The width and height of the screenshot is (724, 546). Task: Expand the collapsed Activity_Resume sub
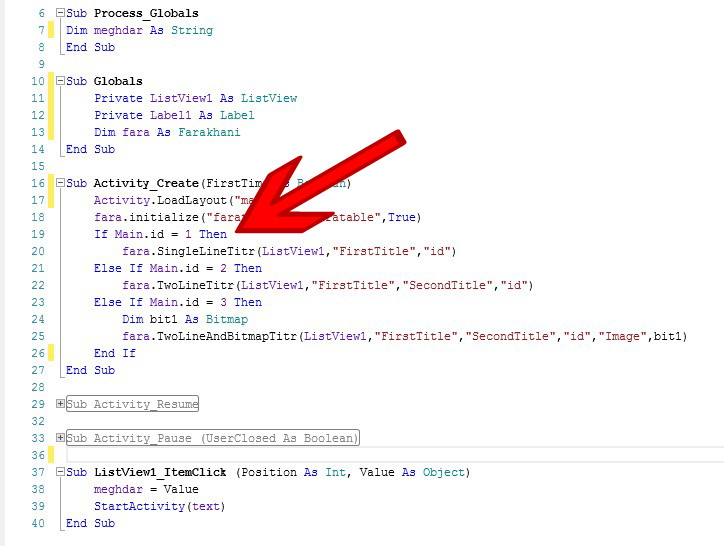point(60,404)
